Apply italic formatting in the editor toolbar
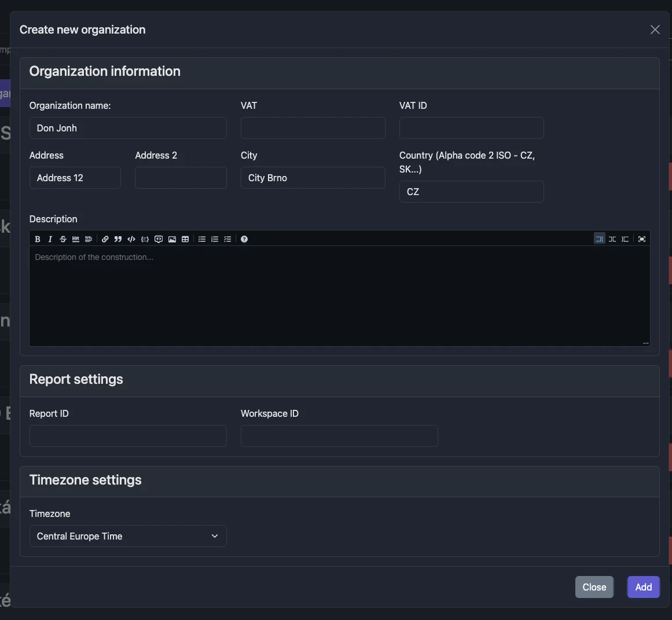Viewport: 672px width, 620px height. [50, 239]
